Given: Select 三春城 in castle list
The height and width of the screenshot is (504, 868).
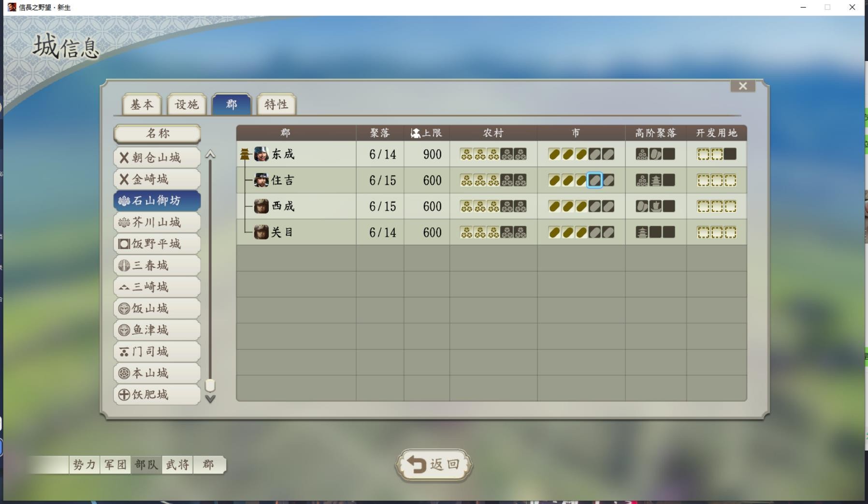Looking at the screenshot, I should [158, 266].
